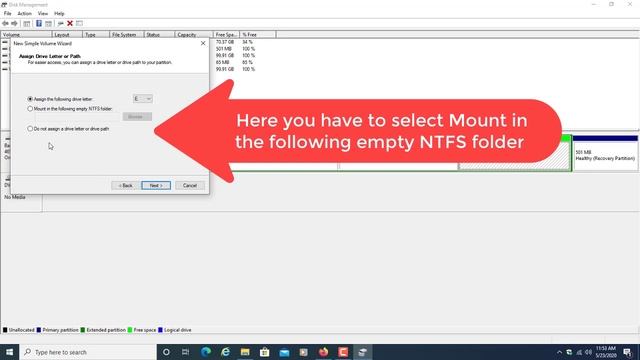Click the NTFS folder path field

[78, 117]
